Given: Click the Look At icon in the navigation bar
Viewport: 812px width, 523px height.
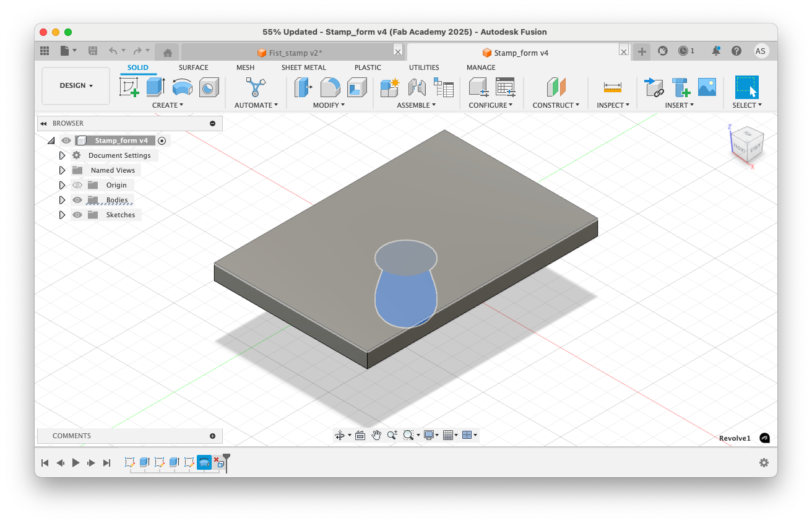Looking at the screenshot, I should pos(360,435).
